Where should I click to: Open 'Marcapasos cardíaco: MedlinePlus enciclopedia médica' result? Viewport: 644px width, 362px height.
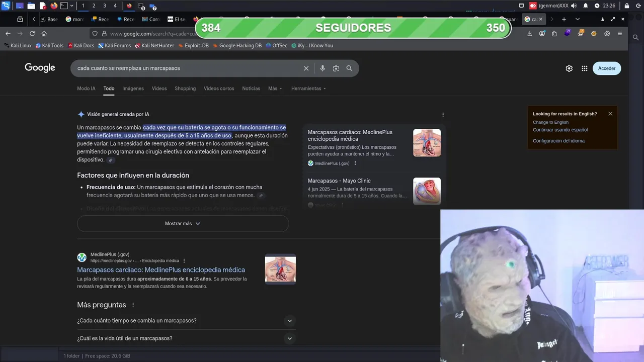click(161, 270)
